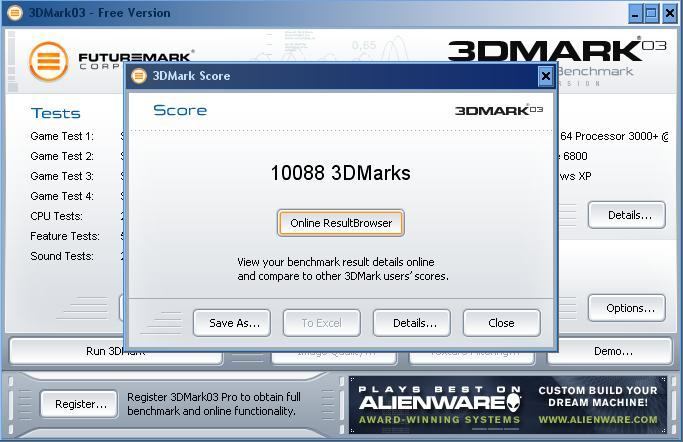Close the 3DMark03 main window
The image size is (683, 442).
[669, 13]
